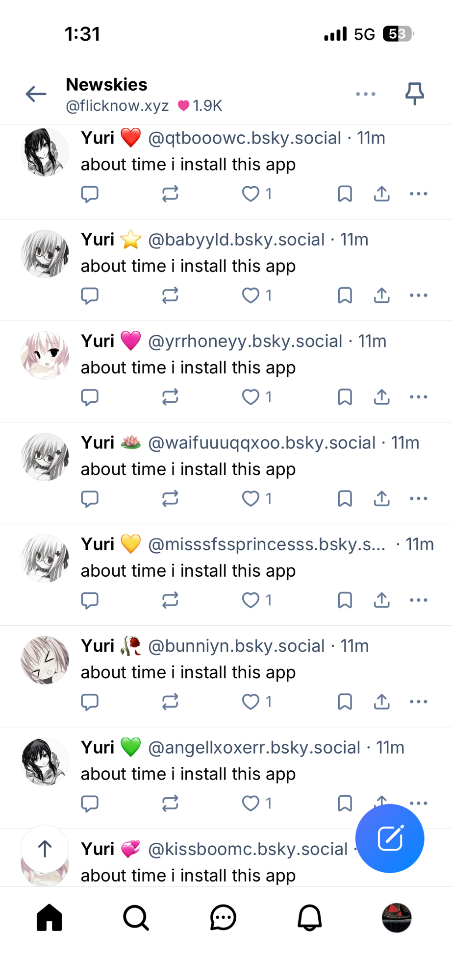452x980 pixels.
Task: Pin the Newskies feed with pin icon
Action: pos(414,93)
